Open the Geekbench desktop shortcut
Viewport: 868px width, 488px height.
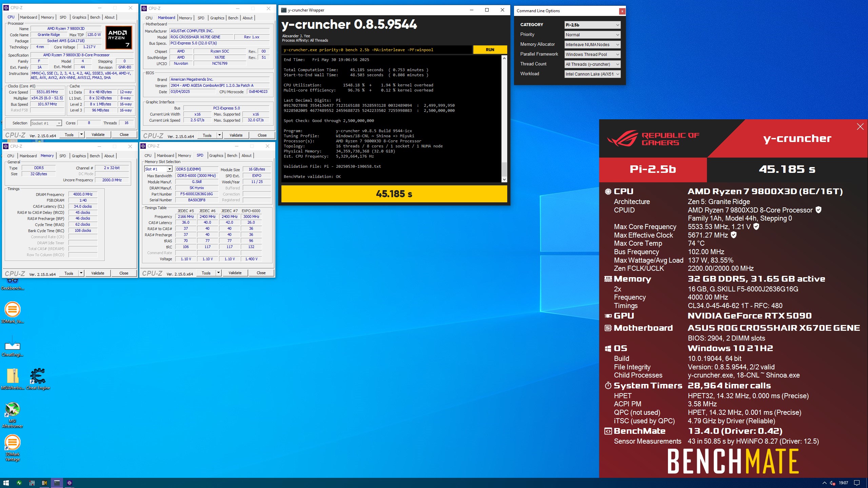[13, 284]
